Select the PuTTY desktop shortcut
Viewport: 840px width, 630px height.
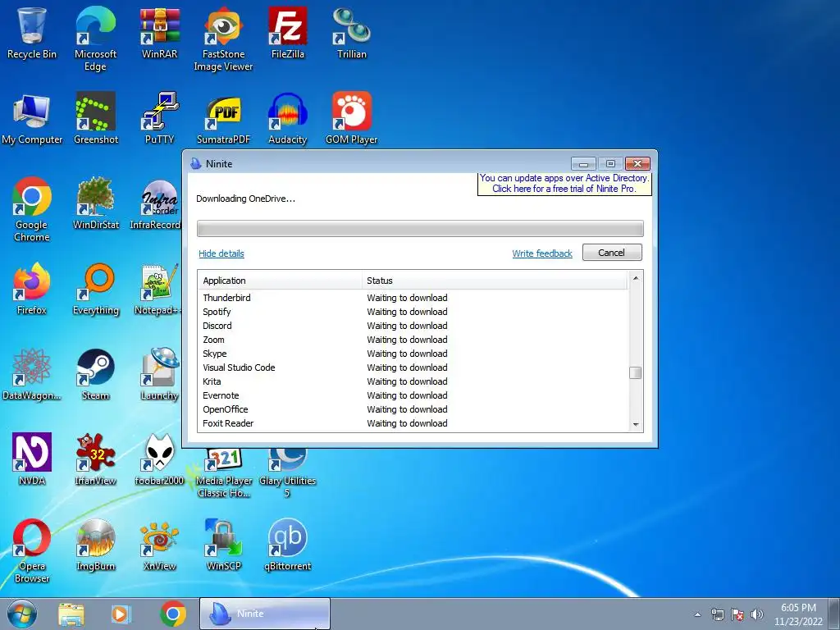[x=160, y=118]
